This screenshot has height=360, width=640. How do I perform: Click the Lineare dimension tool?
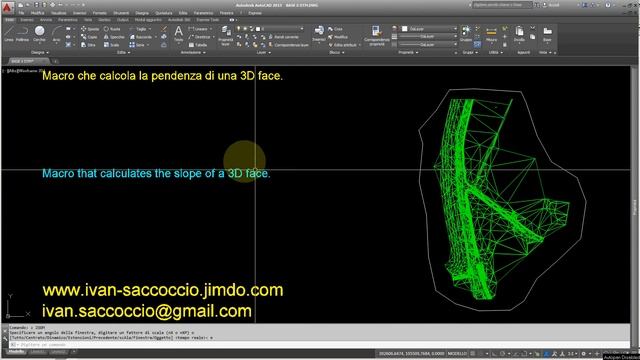point(199,29)
